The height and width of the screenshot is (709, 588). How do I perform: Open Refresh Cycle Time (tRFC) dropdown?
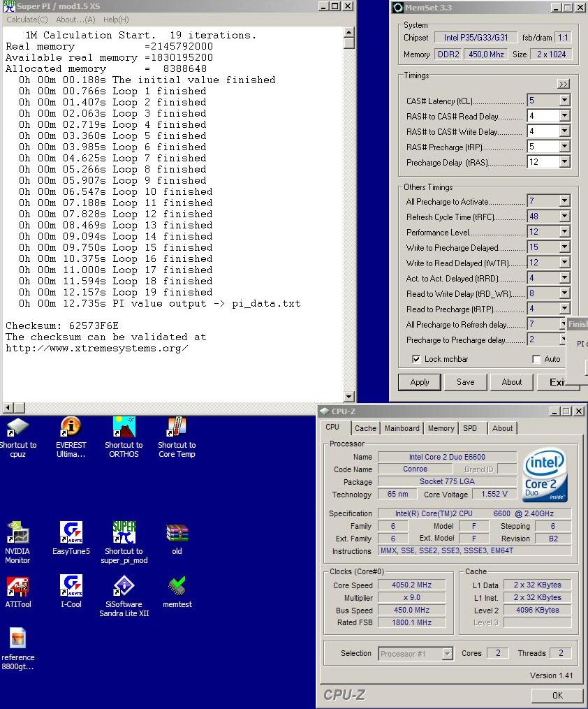564,216
